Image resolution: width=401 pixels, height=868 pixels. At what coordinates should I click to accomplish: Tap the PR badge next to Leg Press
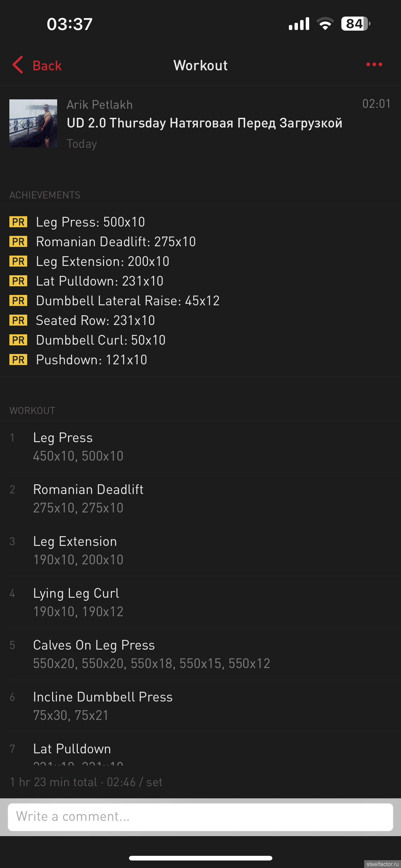(x=18, y=222)
